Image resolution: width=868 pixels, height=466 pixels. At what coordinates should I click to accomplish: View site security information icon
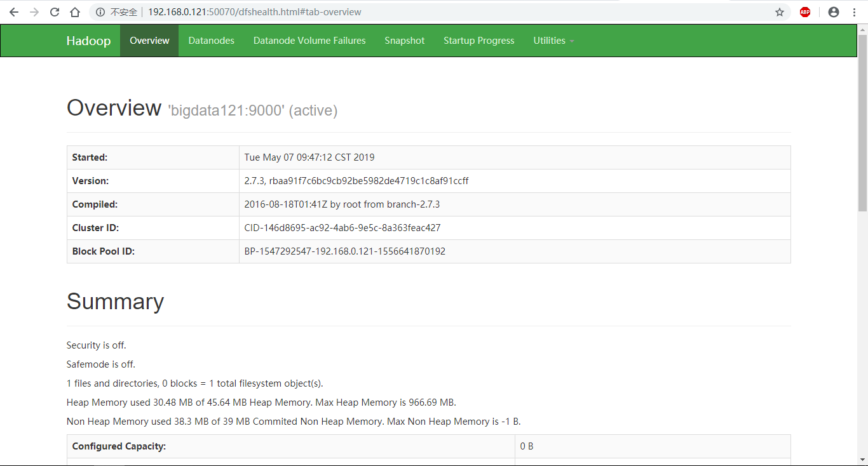pyautogui.click(x=100, y=12)
